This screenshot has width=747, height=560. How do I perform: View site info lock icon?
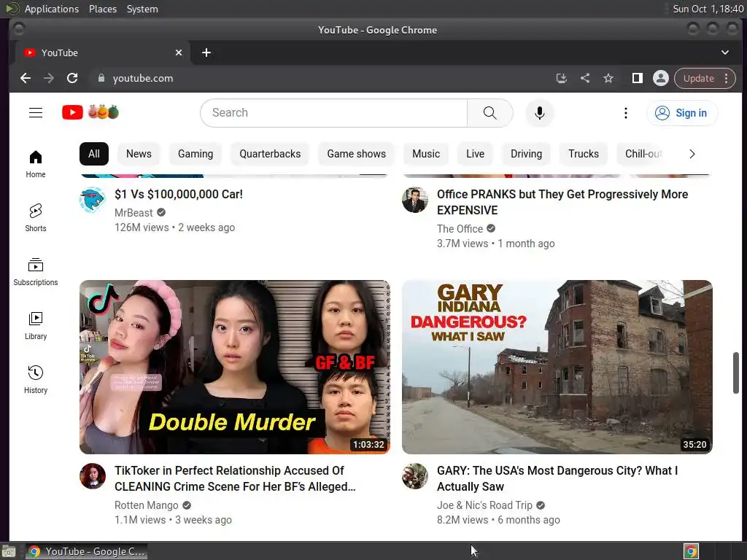(x=101, y=78)
